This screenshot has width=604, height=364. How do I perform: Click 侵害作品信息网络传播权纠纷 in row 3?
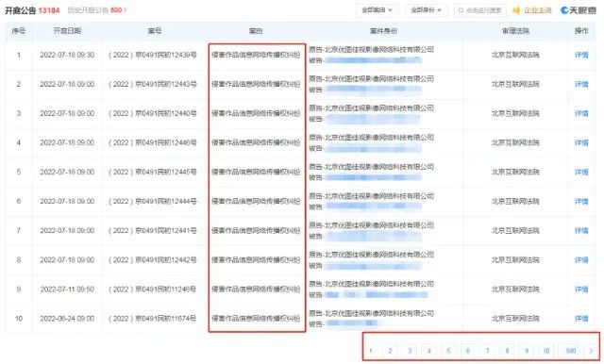point(256,113)
